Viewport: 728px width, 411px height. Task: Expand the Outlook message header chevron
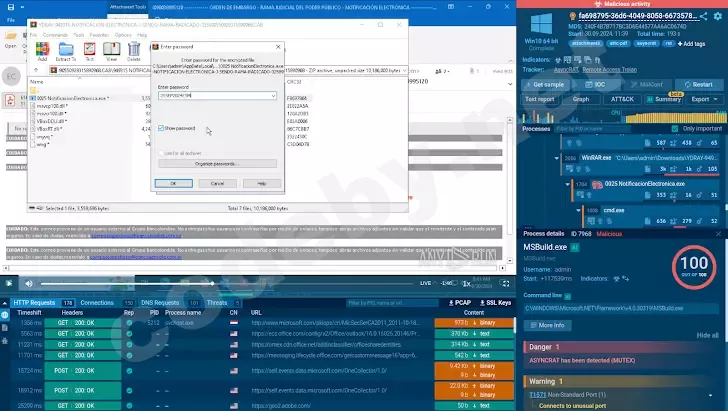(510, 84)
